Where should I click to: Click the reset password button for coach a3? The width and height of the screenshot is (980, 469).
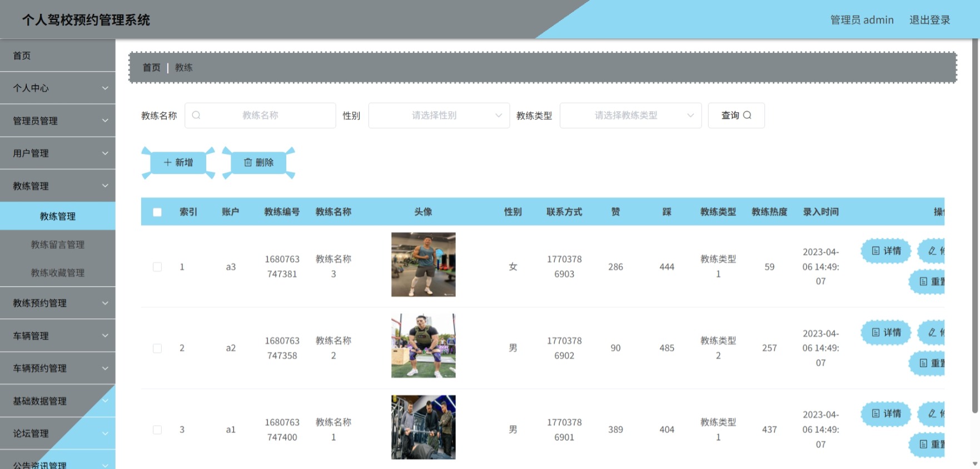pyautogui.click(x=927, y=281)
